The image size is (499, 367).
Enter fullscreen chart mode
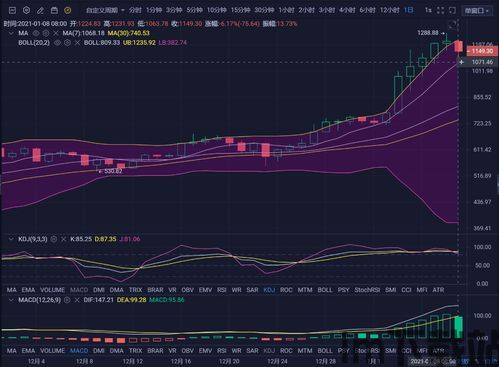click(x=440, y=11)
